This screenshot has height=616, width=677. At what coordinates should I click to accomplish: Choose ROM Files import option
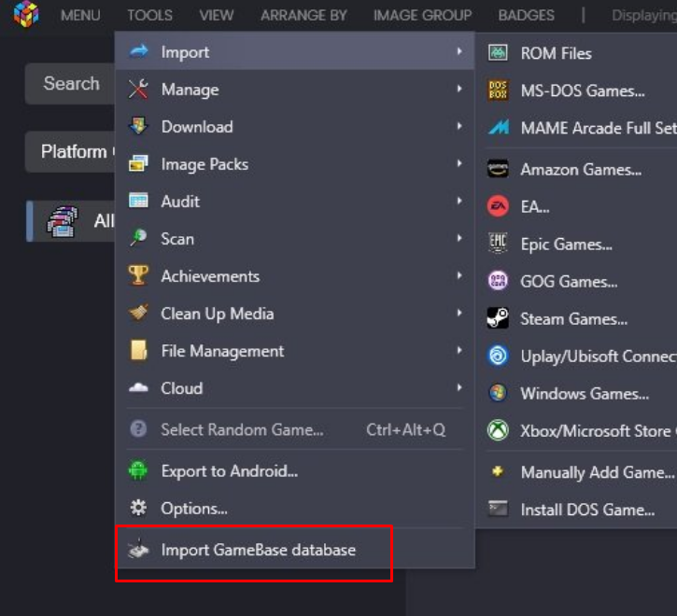pyautogui.click(x=576, y=53)
